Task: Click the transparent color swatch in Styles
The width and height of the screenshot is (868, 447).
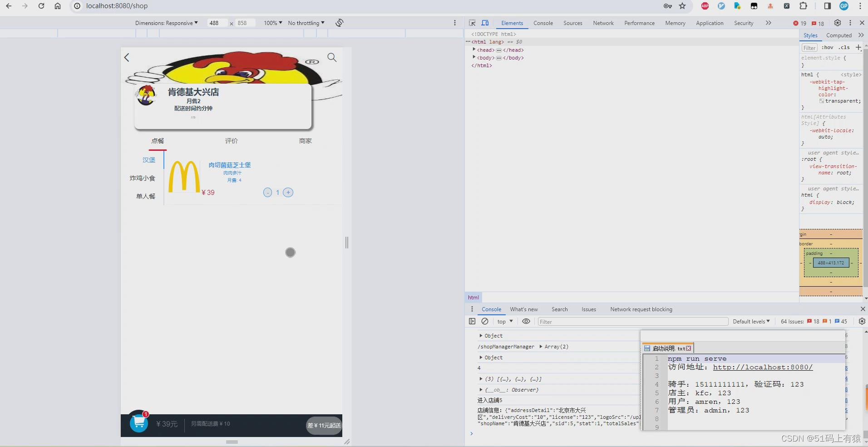Action: 822,101
